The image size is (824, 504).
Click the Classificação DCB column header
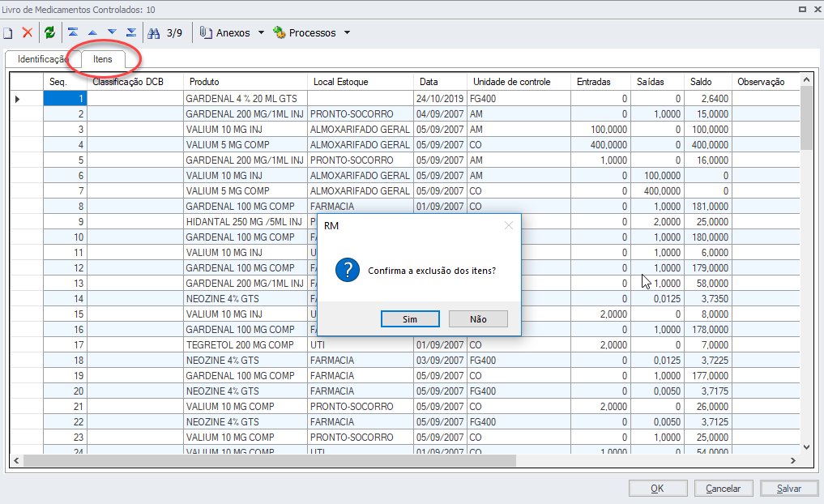click(134, 82)
